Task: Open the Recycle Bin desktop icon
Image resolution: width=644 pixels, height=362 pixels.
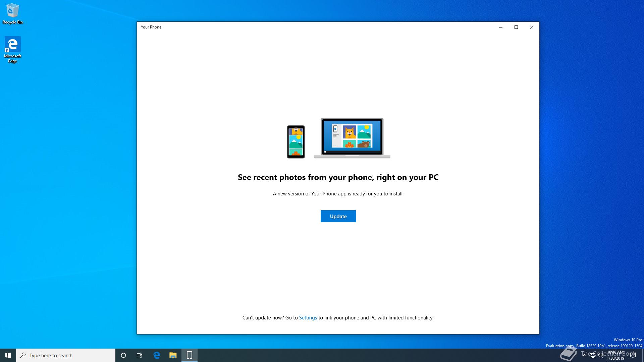Action: (x=13, y=14)
